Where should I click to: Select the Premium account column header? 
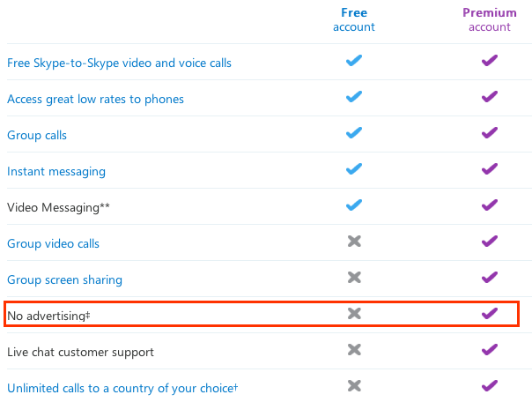pos(490,19)
